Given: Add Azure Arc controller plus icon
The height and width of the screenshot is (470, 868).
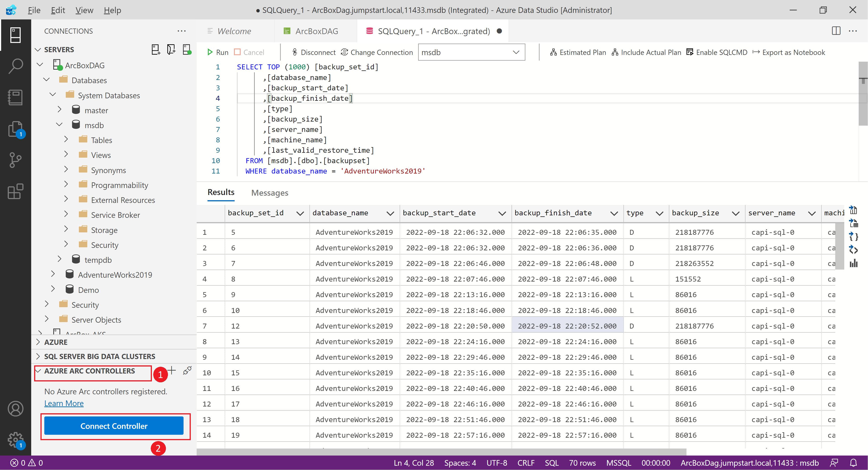Looking at the screenshot, I should pos(172,371).
